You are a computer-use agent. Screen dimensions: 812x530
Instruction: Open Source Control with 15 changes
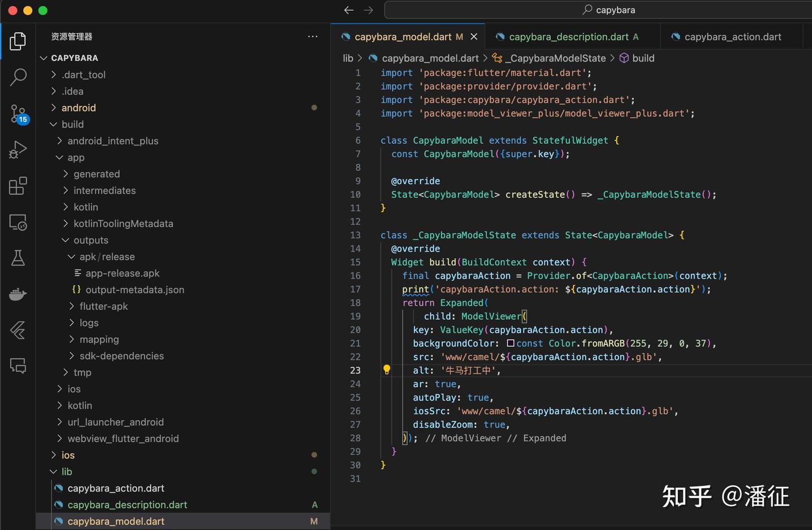click(x=18, y=114)
